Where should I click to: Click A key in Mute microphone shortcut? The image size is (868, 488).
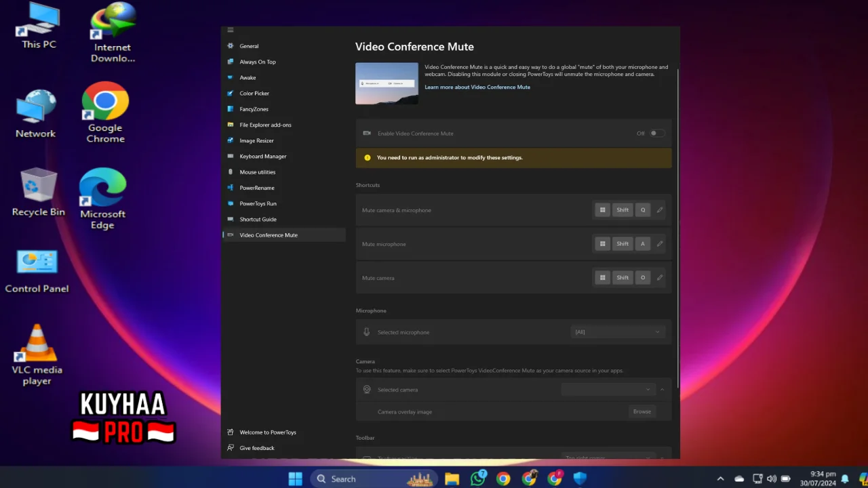[643, 244]
